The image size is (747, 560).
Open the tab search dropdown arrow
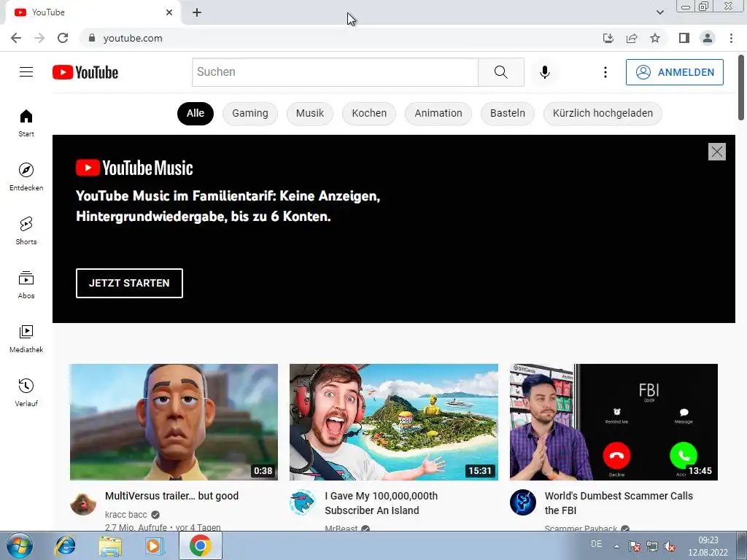coord(659,12)
